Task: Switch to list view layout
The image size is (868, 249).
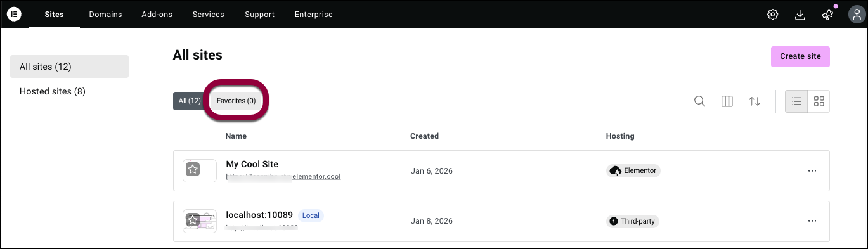Action: click(796, 101)
